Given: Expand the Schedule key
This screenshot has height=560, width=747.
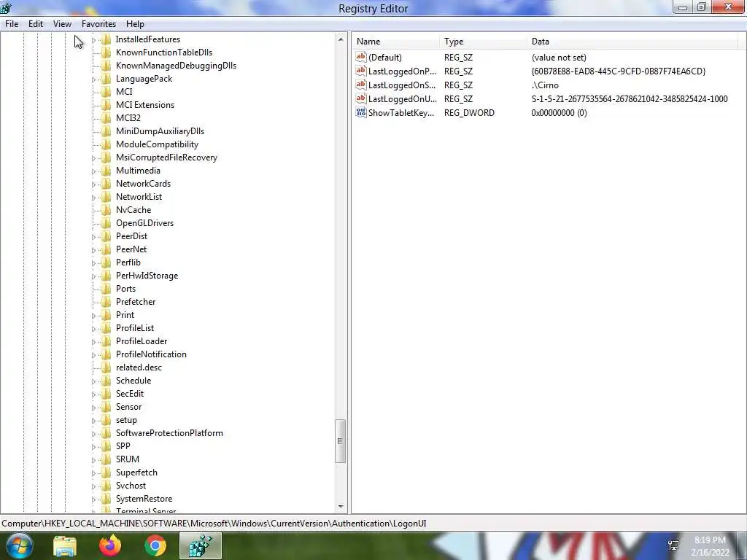Looking at the screenshot, I should (x=94, y=381).
